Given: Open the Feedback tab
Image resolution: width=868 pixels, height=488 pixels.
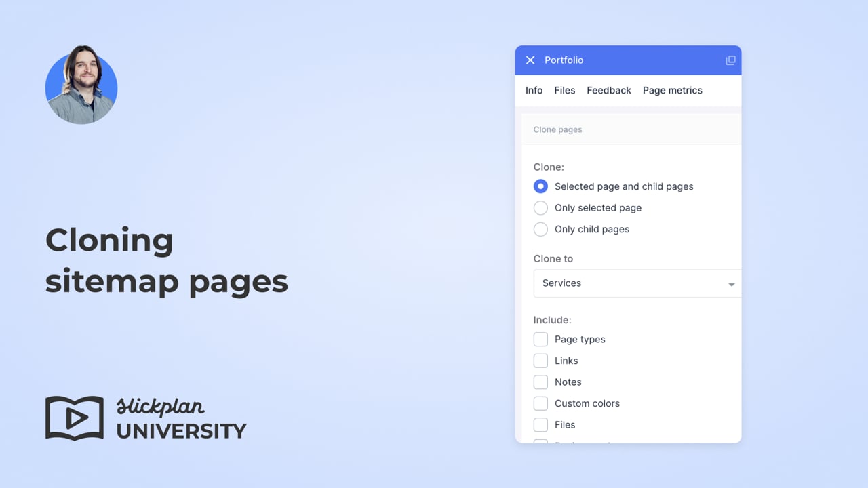Looking at the screenshot, I should point(608,90).
